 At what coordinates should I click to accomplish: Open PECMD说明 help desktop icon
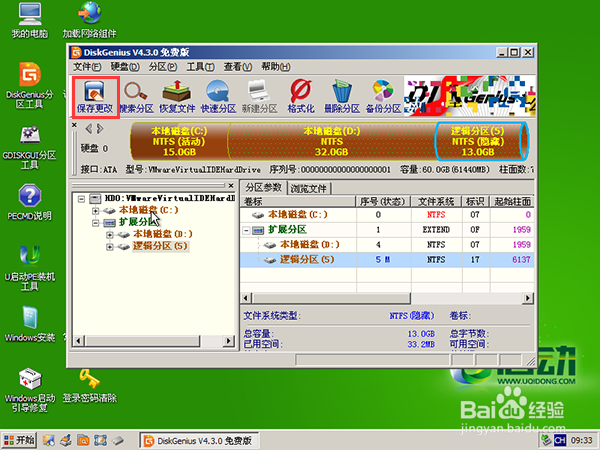[29, 202]
